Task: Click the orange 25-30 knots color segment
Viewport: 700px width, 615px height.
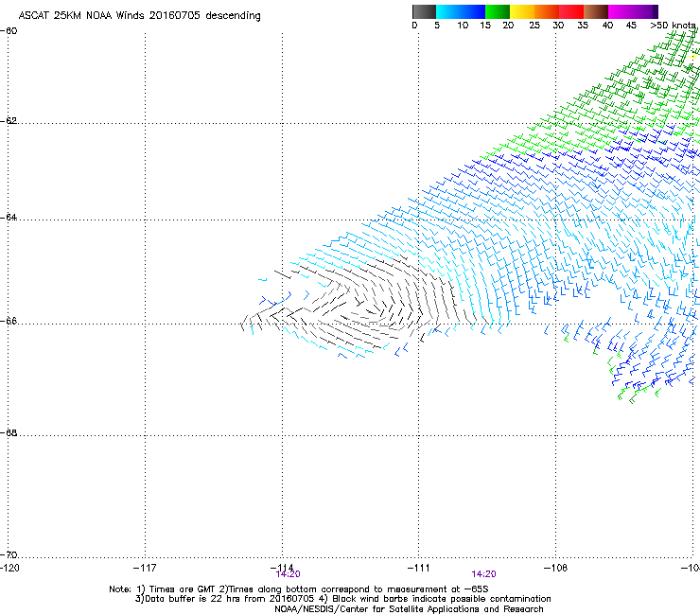Action: pos(547,11)
